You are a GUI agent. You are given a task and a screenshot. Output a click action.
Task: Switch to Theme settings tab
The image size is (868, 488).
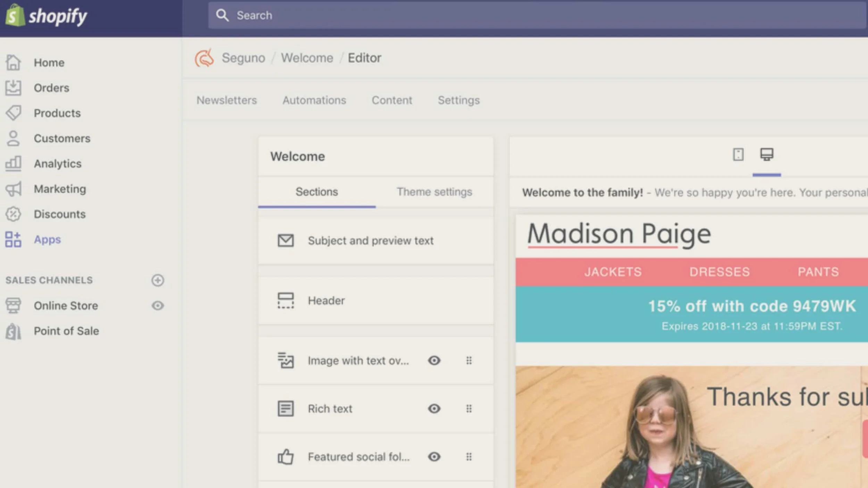point(434,192)
